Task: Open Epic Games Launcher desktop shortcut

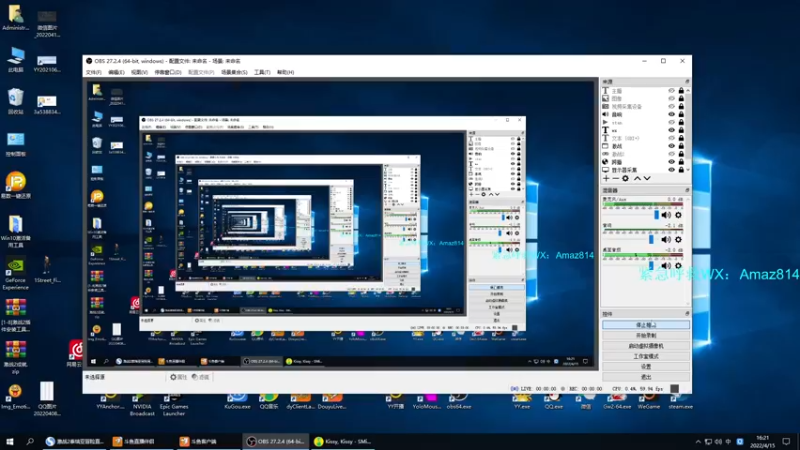Action: click(x=173, y=405)
